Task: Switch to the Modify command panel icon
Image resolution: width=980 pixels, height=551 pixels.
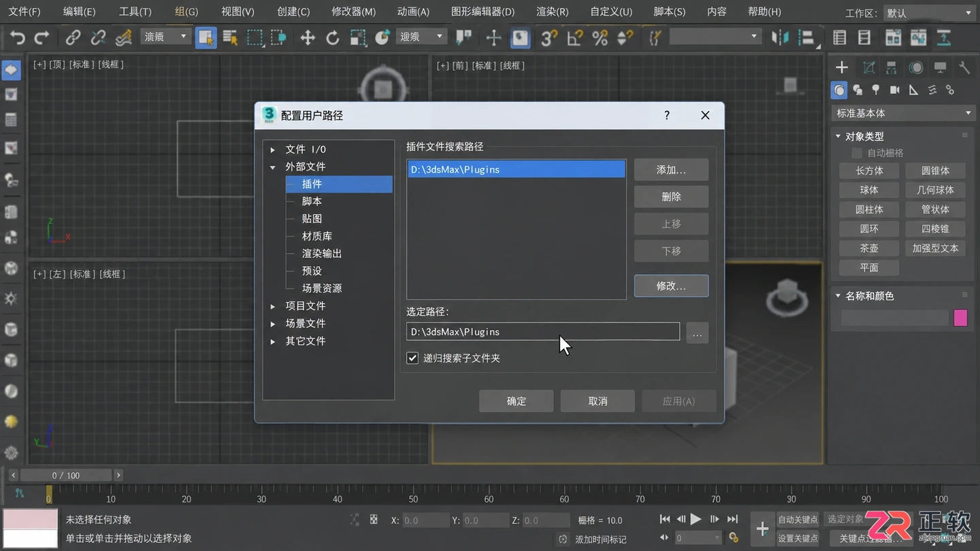Action: point(868,67)
